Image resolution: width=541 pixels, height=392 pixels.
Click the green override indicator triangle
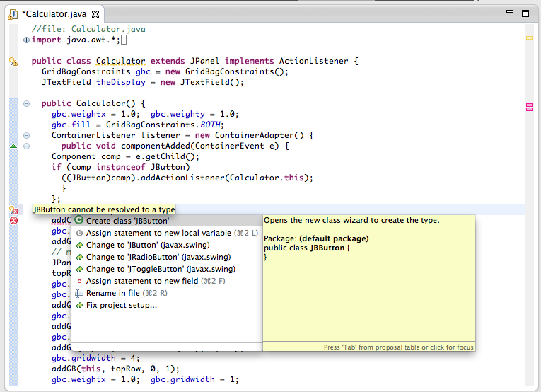(13, 146)
